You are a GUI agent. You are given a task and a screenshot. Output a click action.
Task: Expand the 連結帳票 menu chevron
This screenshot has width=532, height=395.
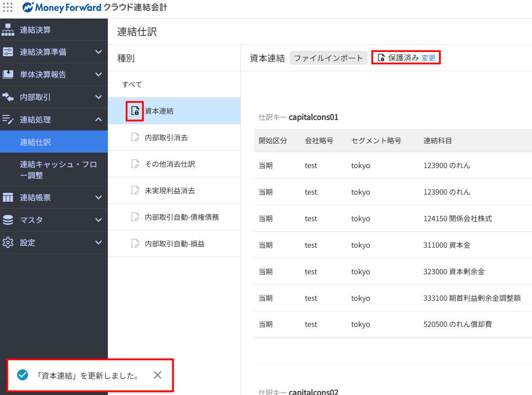tap(99, 198)
